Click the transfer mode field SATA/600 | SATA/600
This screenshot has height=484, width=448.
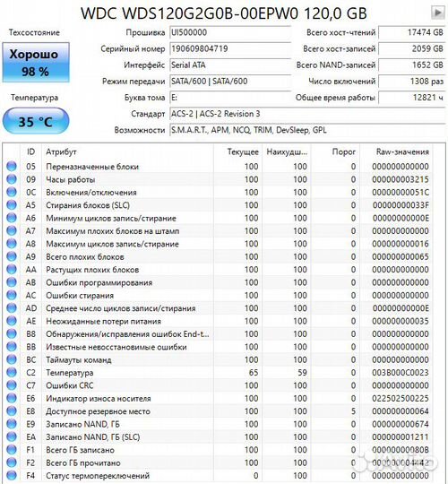(230, 82)
